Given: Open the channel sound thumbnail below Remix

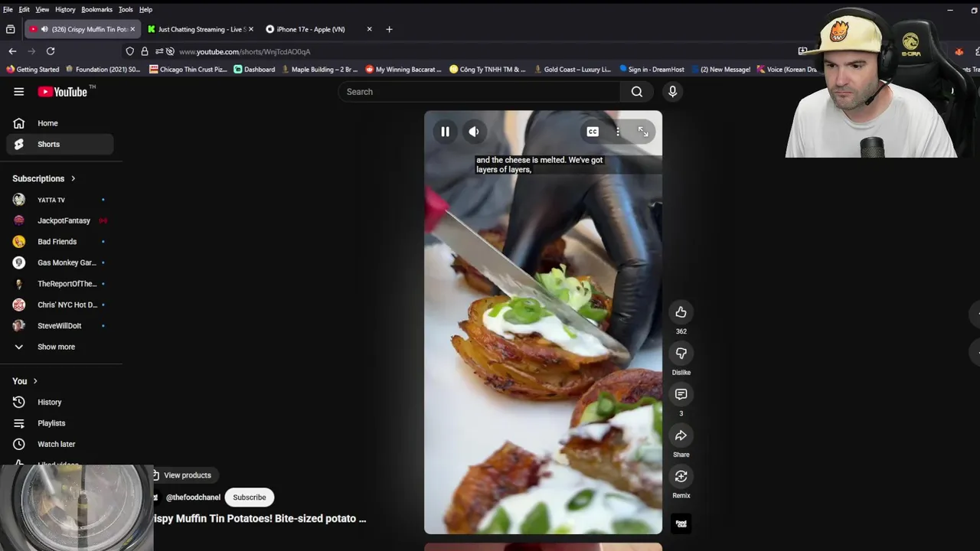Looking at the screenshot, I should [x=681, y=523].
